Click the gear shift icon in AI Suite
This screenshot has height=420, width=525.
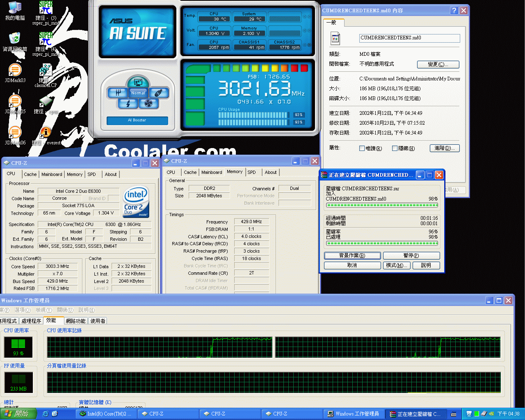coord(118,93)
